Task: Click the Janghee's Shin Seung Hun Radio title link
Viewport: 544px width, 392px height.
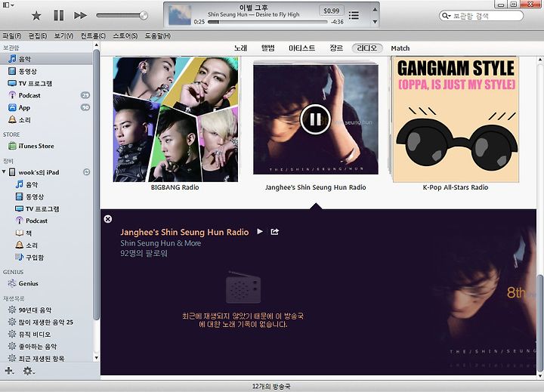Action: 184,232
